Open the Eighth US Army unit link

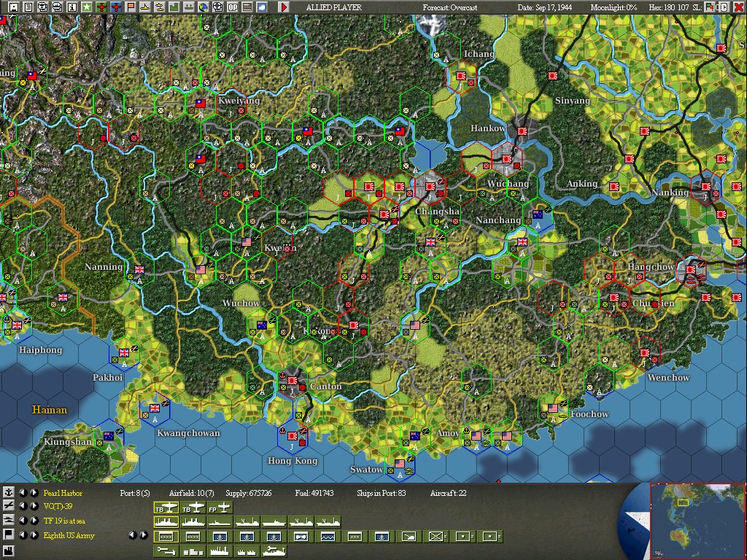[69, 535]
